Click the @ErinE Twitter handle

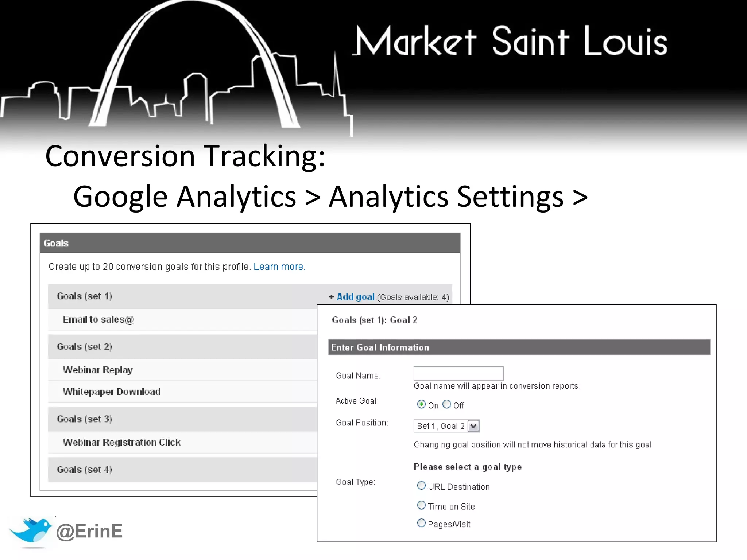tap(89, 531)
